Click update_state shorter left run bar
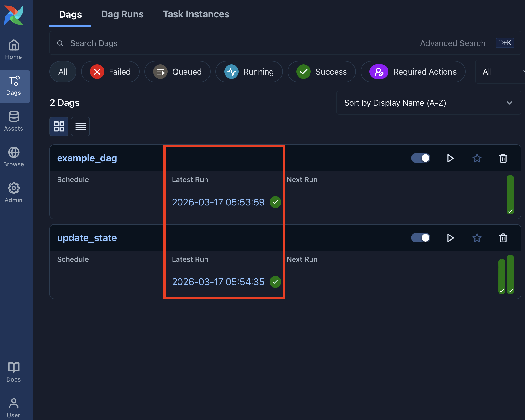 click(502, 277)
